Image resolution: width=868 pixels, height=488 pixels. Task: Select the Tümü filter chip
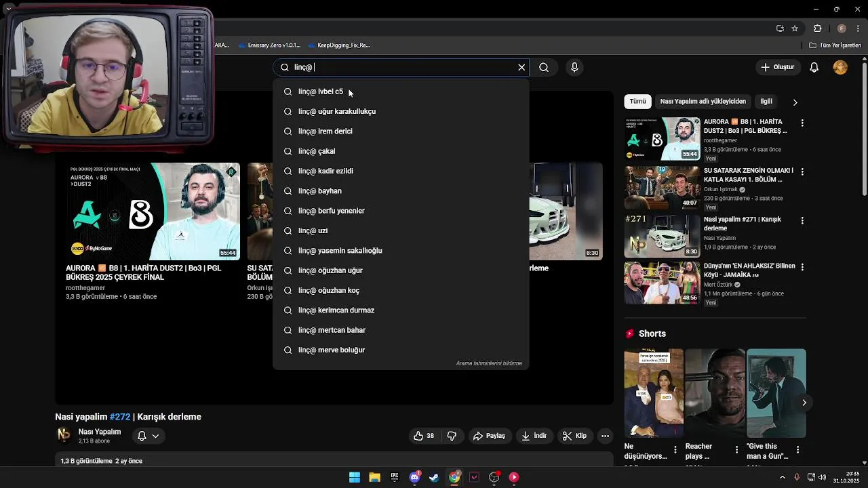click(x=637, y=101)
